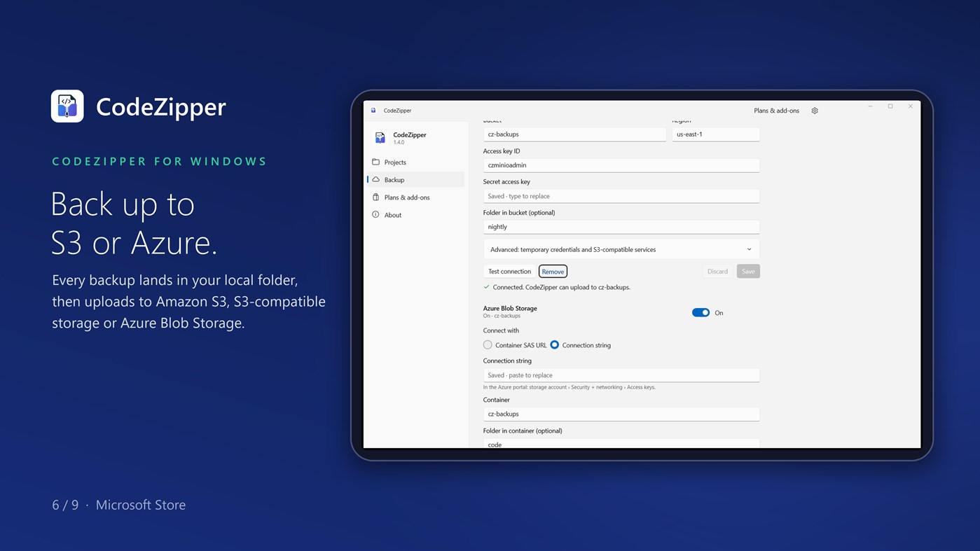This screenshot has width=980, height=551.
Task: Click the 'Secret access key' label
Action: click(506, 182)
